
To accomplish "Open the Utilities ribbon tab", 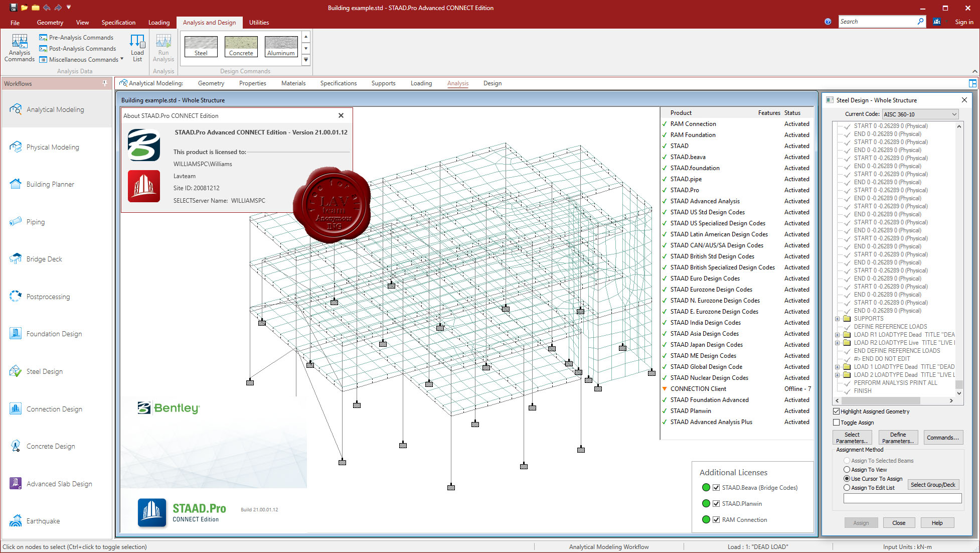I will (259, 23).
